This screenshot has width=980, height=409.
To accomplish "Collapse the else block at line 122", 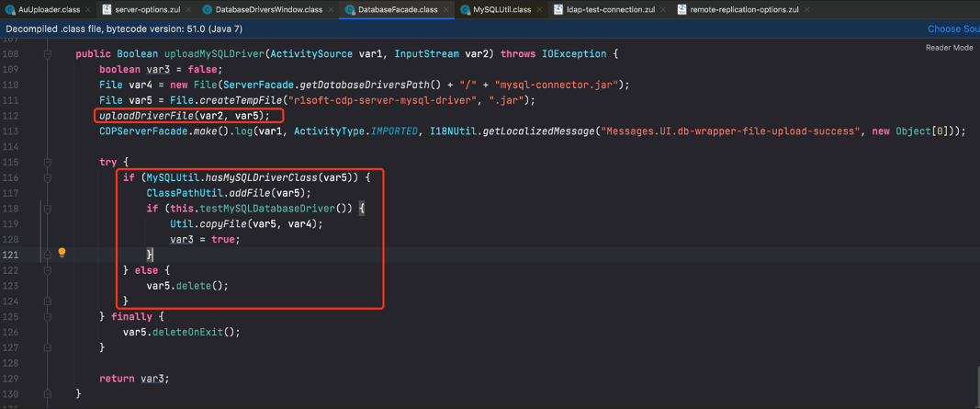I will (x=48, y=270).
